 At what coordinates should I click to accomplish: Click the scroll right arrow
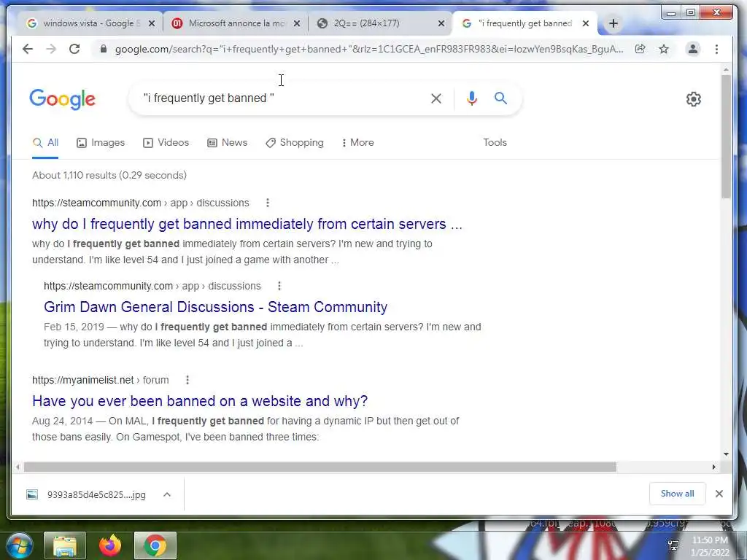[x=713, y=467]
